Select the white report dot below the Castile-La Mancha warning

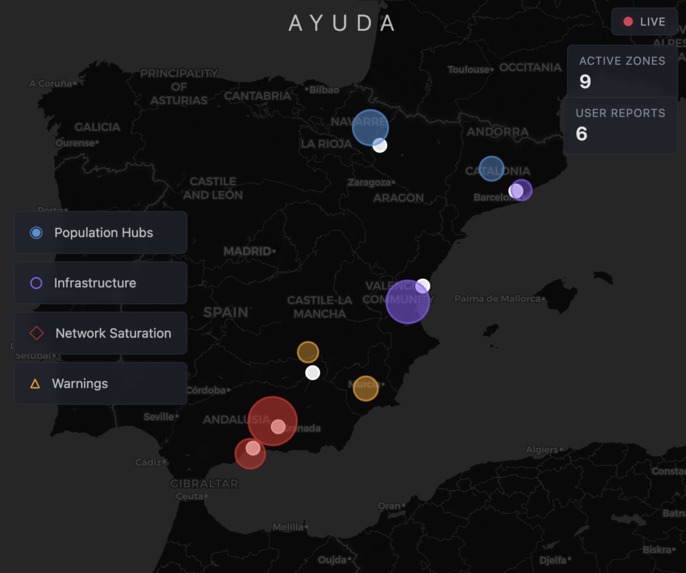pyautogui.click(x=312, y=373)
